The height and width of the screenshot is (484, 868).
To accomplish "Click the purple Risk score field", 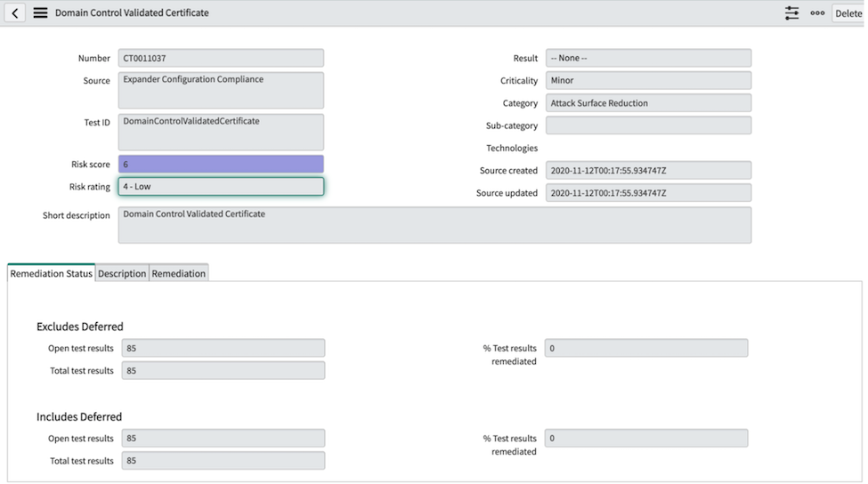I will click(x=221, y=165).
